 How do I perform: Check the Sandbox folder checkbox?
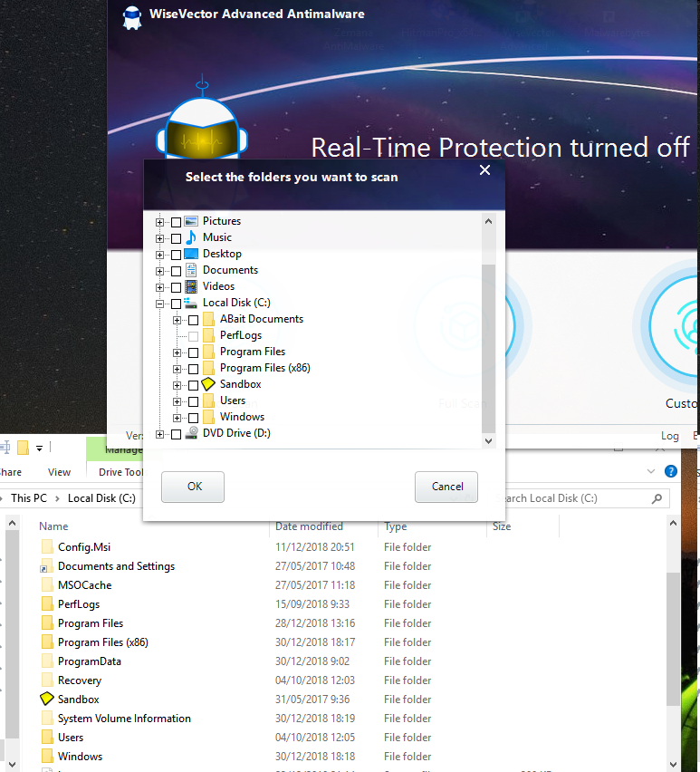click(193, 385)
